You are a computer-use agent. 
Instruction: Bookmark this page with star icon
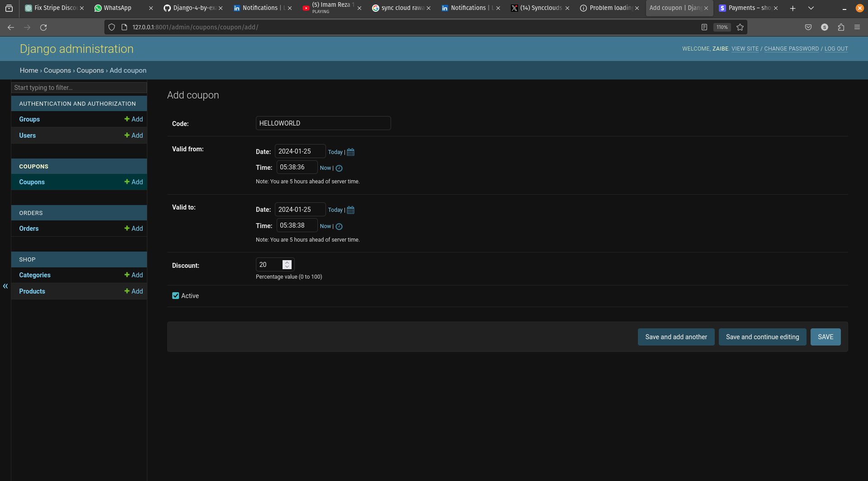coord(740,27)
